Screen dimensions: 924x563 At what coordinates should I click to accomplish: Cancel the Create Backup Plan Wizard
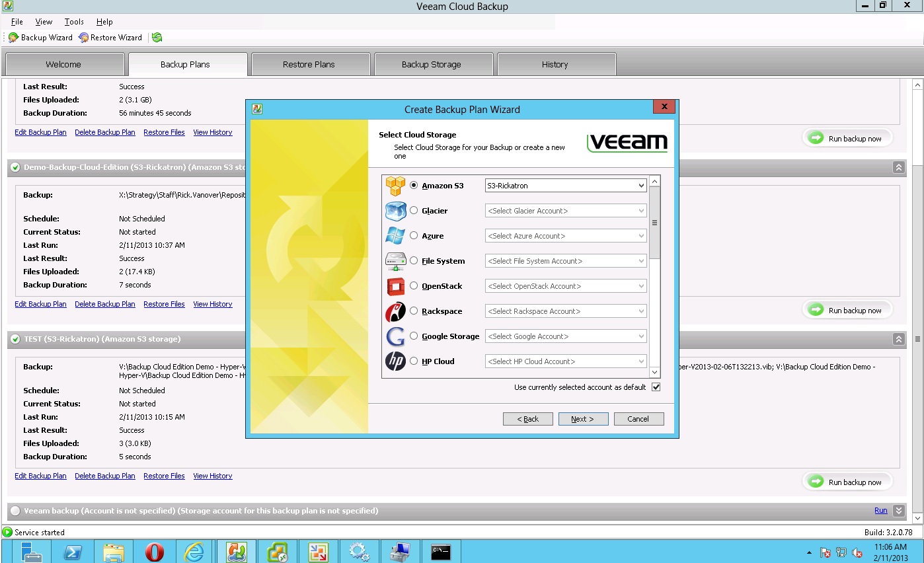coord(638,419)
